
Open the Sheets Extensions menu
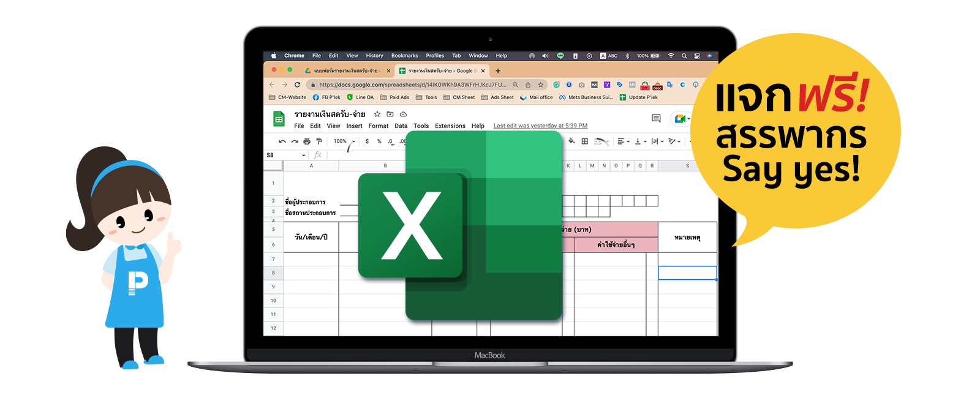tap(450, 126)
